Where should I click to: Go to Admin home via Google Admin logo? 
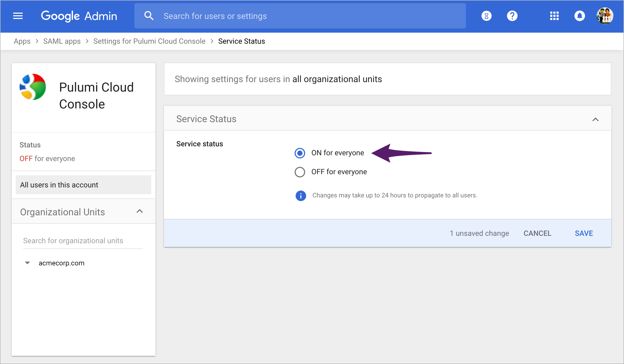click(79, 16)
